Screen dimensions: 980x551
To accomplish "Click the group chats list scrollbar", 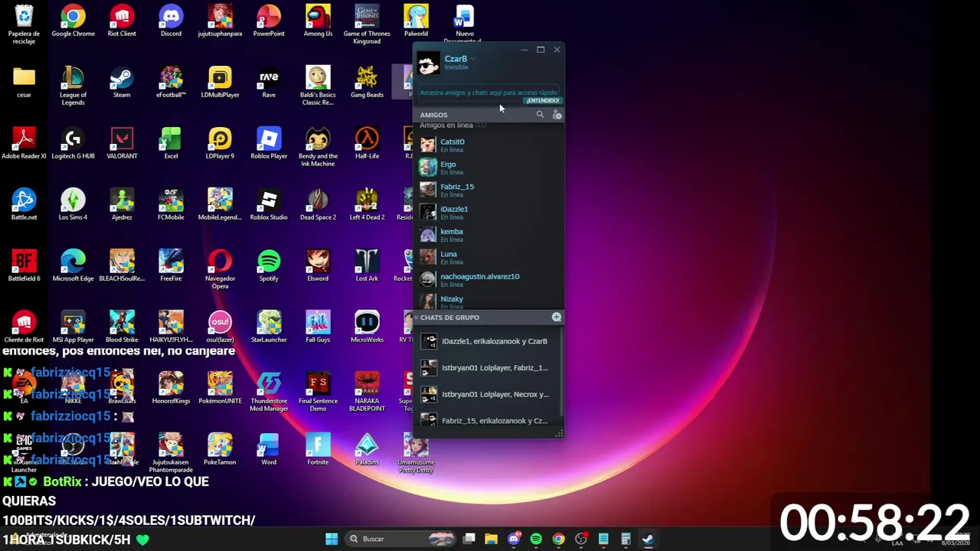I will pyautogui.click(x=562, y=371).
